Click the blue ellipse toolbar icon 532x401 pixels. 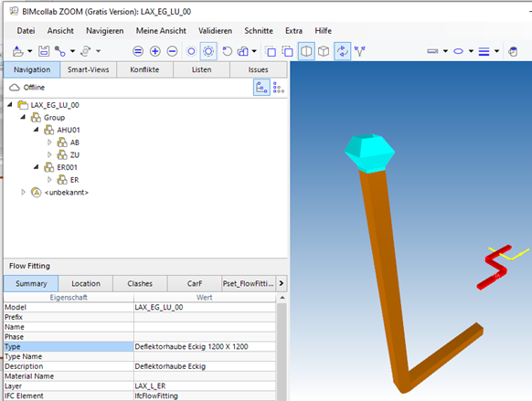458,51
